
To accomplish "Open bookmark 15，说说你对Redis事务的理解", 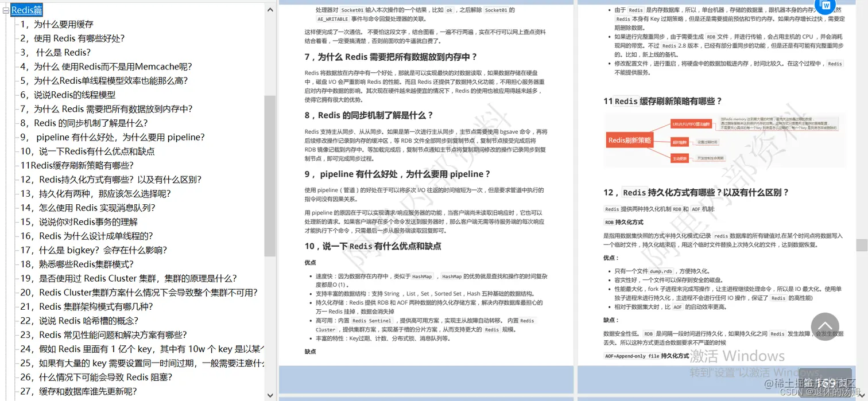I will click(79, 222).
